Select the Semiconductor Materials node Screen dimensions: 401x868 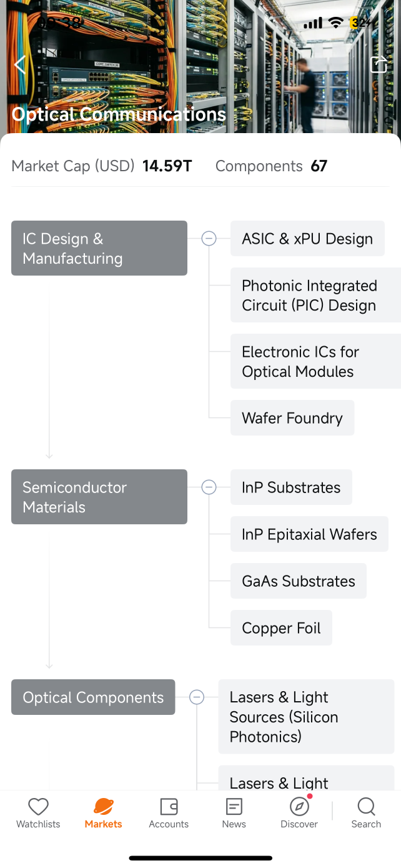(x=99, y=497)
